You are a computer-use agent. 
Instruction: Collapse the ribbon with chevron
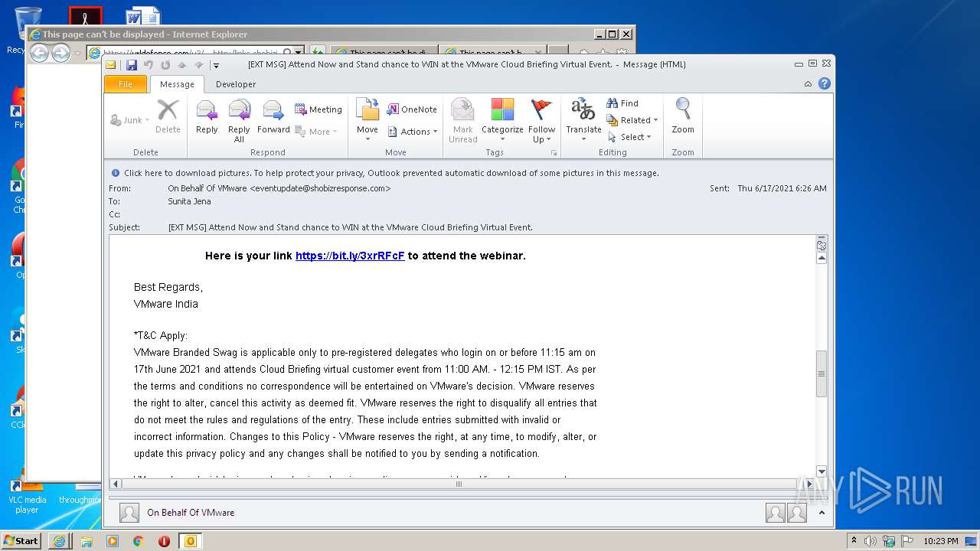(808, 84)
